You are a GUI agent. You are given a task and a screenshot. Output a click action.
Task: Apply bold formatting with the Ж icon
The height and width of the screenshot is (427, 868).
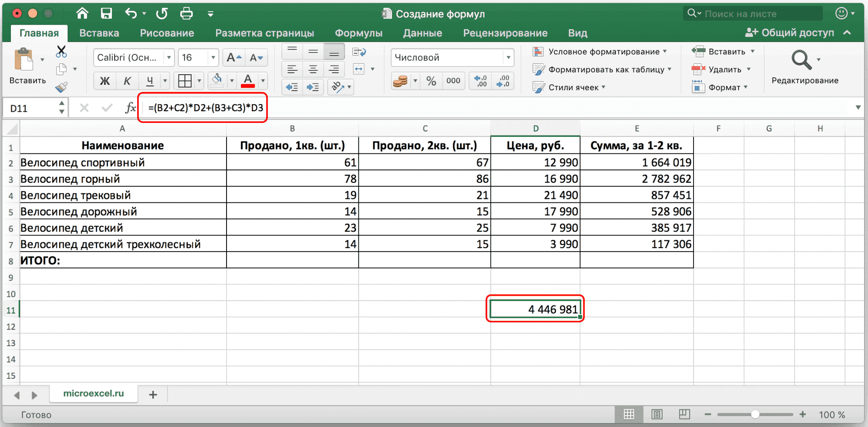coord(104,81)
